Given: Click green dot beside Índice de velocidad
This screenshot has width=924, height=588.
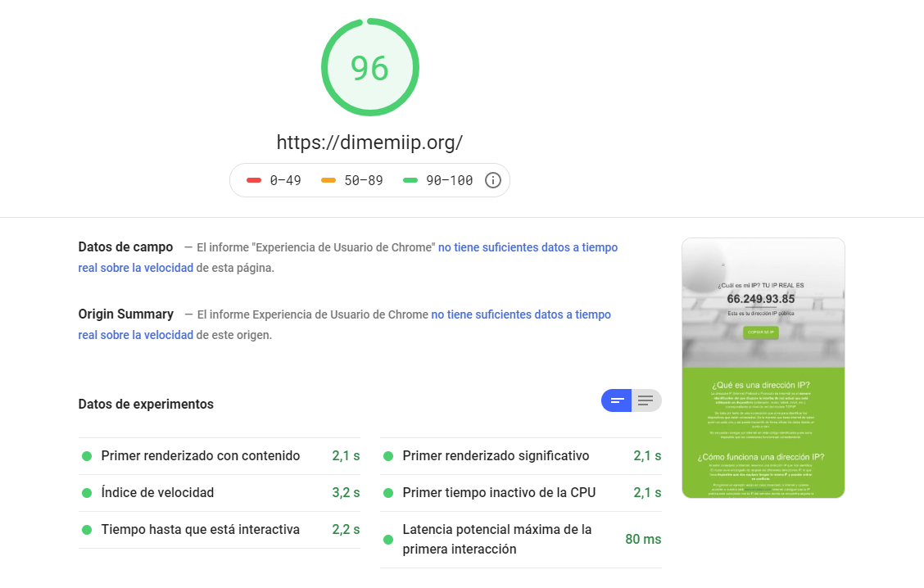Looking at the screenshot, I should pyautogui.click(x=87, y=492).
